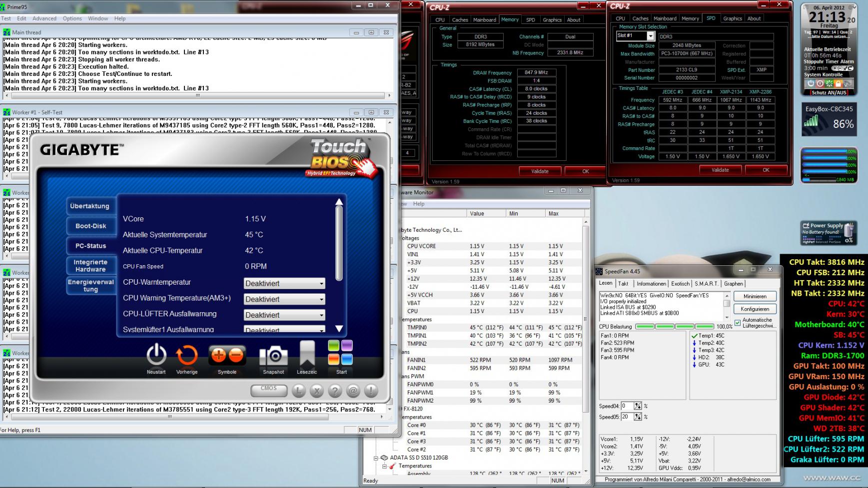This screenshot has width=868, height=488.
Task: Click the Worker #1 Self-Test window icon
Action: 6,112
